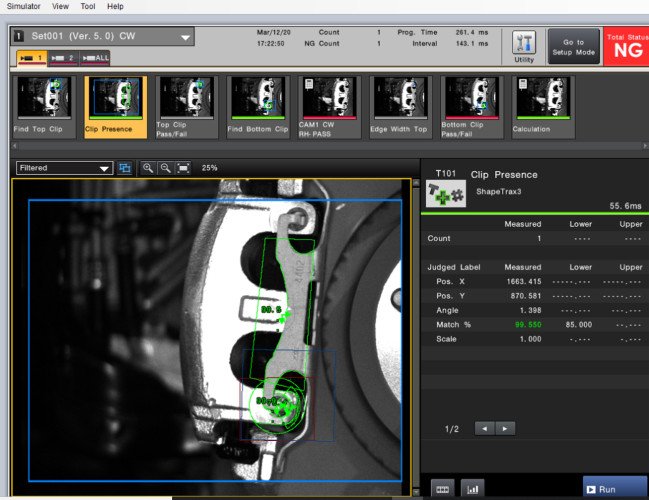Click the image display layout icon beside Filtered

(x=125, y=168)
